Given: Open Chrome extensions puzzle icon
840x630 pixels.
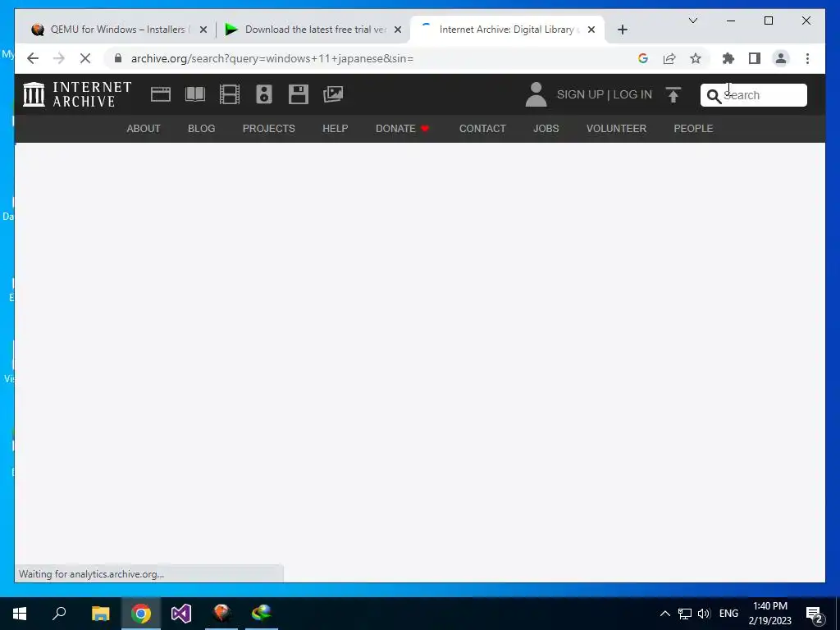Looking at the screenshot, I should coord(728,58).
